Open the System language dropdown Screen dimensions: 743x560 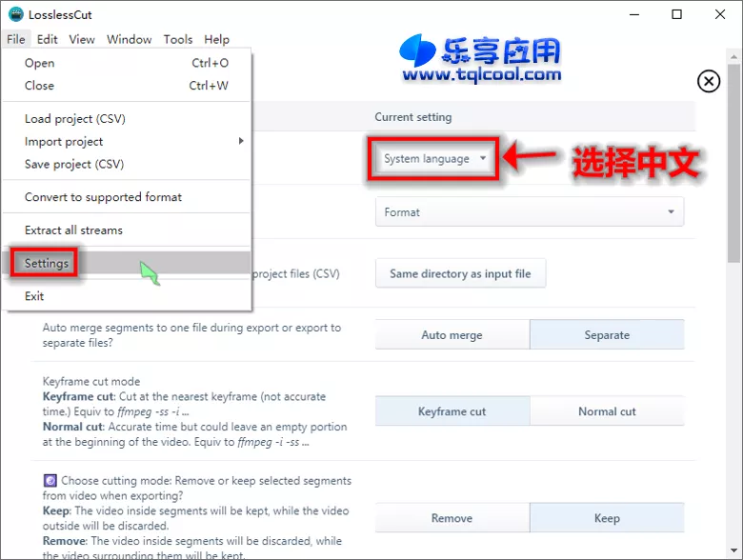point(434,159)
